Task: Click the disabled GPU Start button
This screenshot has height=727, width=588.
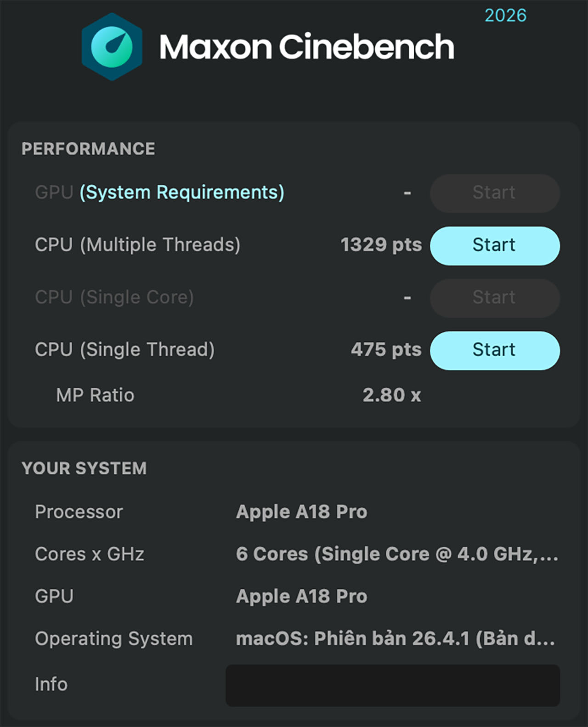Action: 494,193
